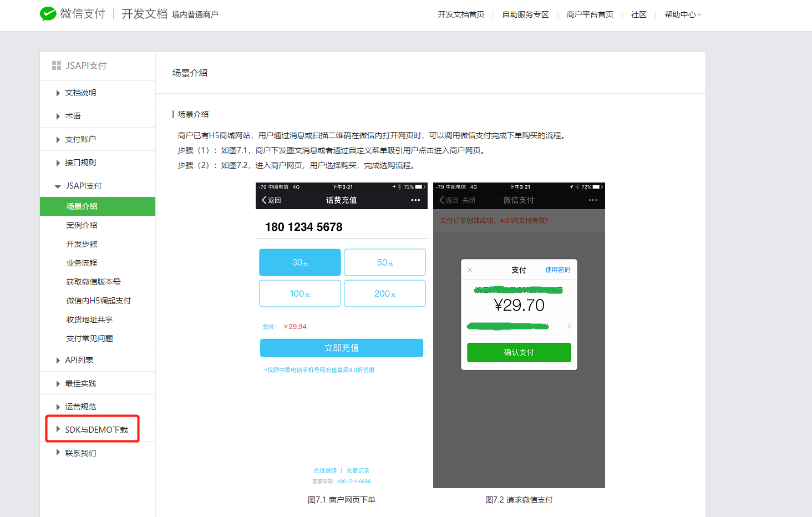Open 社区 in top navigation
The image size is (812, 517).
tap(639, 14)
